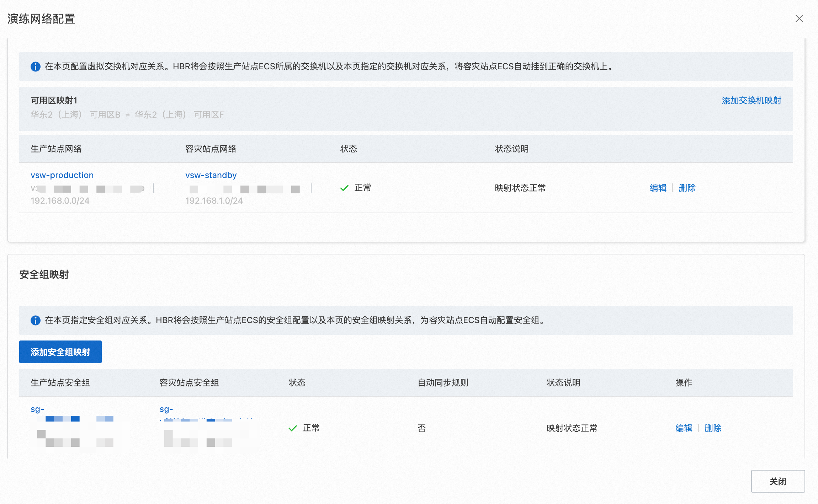Click the 映射状态正常 text in the switch row

click(520, 188)
